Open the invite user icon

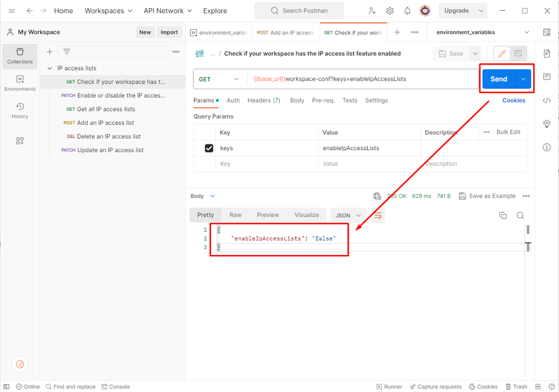(372, 11)
